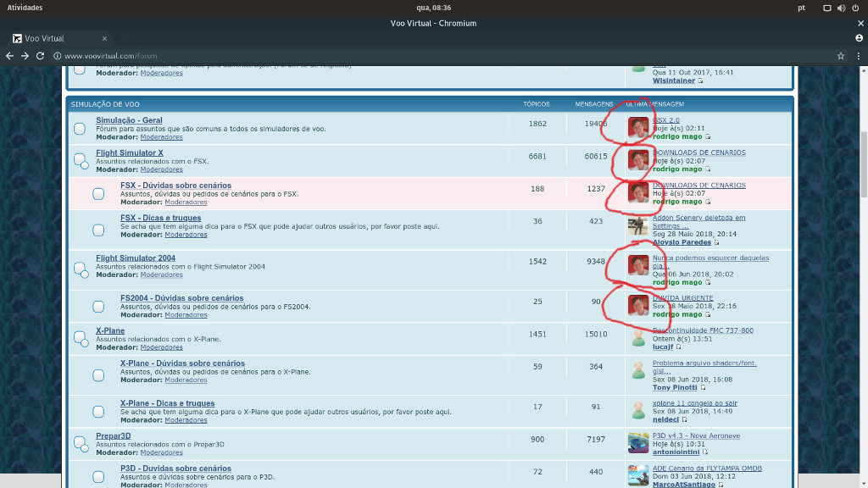
Task: Click the page vertical scrollbar thumb
Action: tap(864, 164)
